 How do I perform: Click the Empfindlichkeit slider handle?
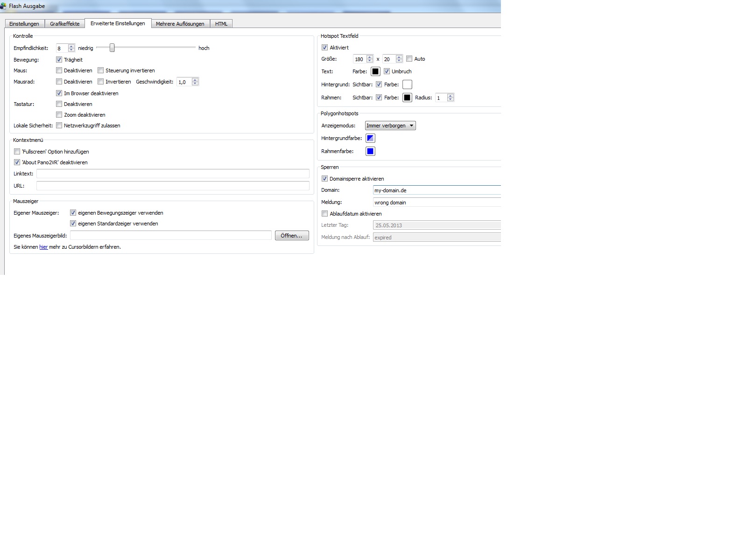pos(112,48)
